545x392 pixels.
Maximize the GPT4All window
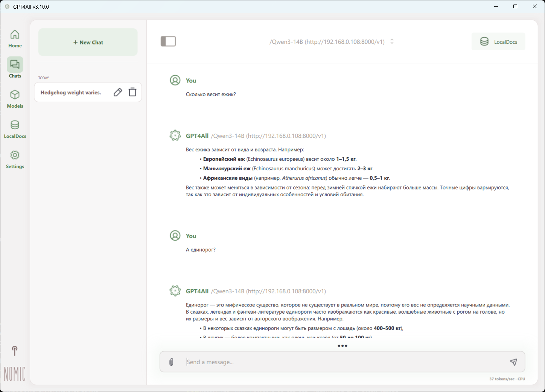[515, 7]
